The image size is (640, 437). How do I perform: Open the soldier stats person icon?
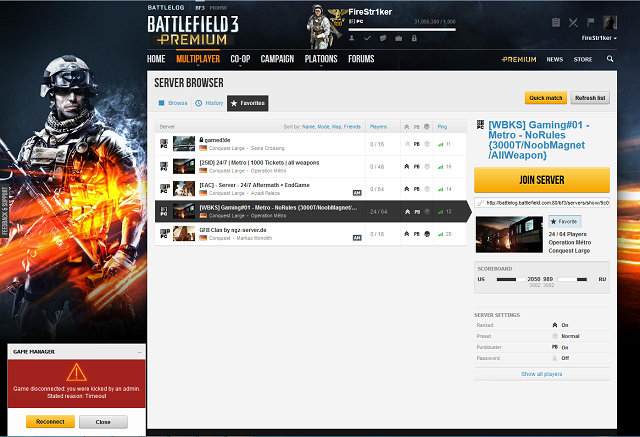coord(351,38)
